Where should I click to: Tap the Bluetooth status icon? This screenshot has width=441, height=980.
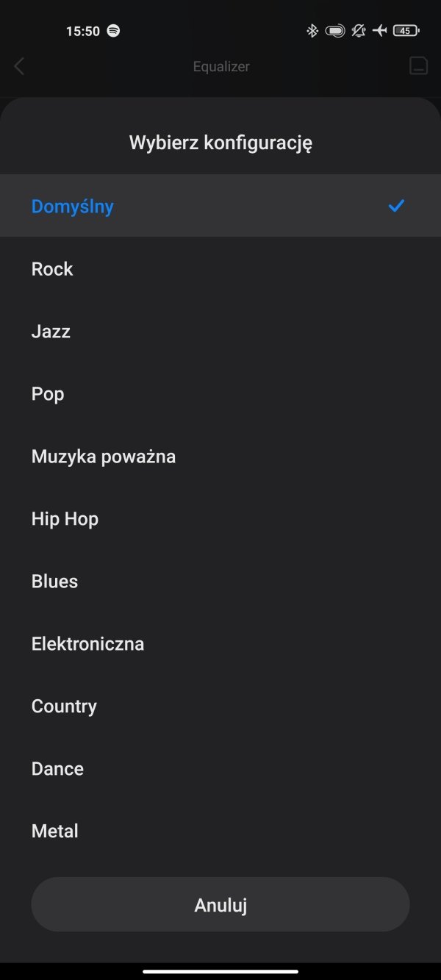[x=312, y=31]
